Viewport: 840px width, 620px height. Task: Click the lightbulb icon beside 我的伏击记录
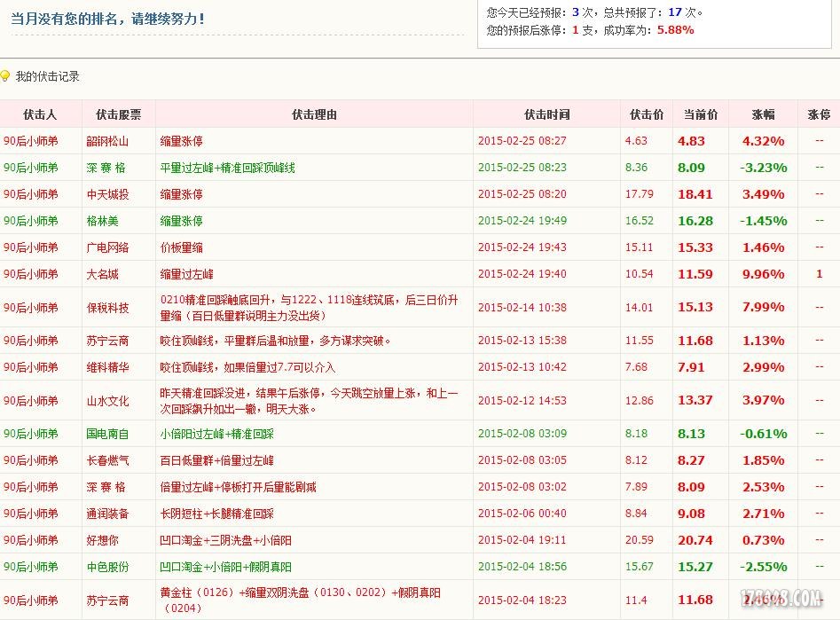(4, 76)
